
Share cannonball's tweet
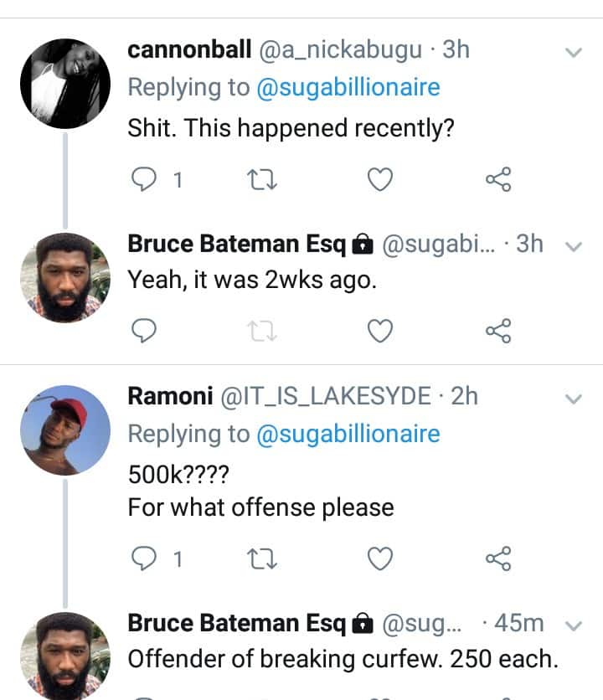pos(498,178)
